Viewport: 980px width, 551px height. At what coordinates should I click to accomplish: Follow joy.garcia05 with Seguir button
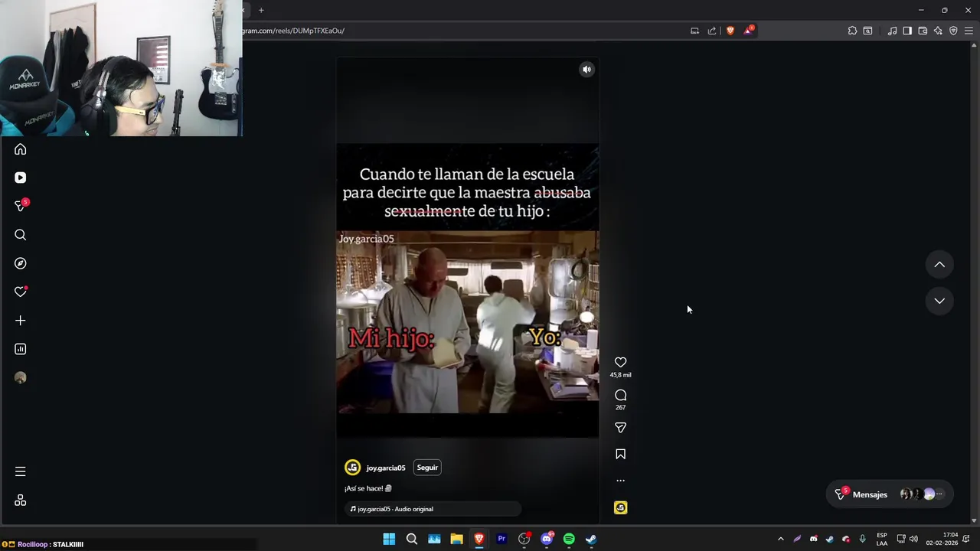coord(427,468)
